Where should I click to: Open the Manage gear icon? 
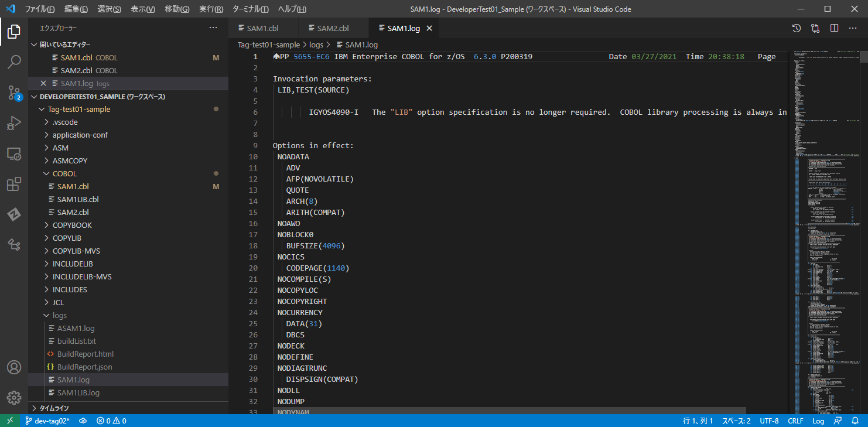tap(14, 398)
